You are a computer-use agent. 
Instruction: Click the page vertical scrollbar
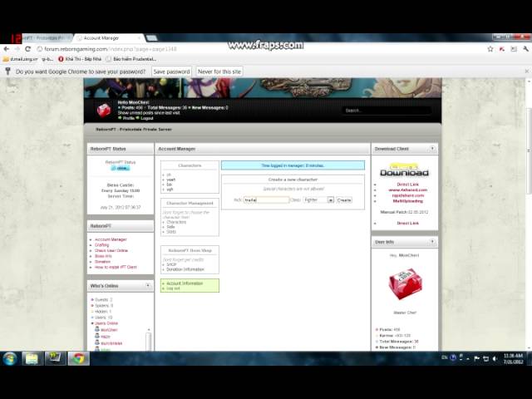tap(529, 150)
